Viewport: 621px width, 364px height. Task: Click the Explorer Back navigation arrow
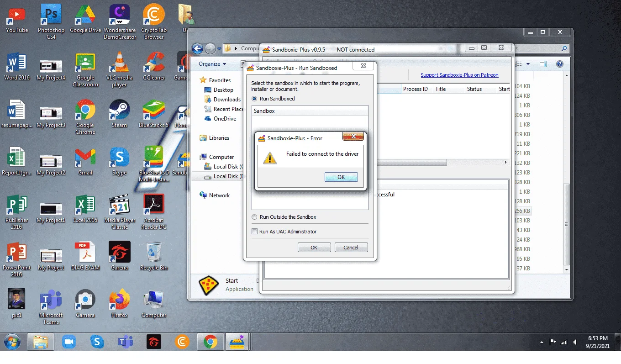click(197, 48)
